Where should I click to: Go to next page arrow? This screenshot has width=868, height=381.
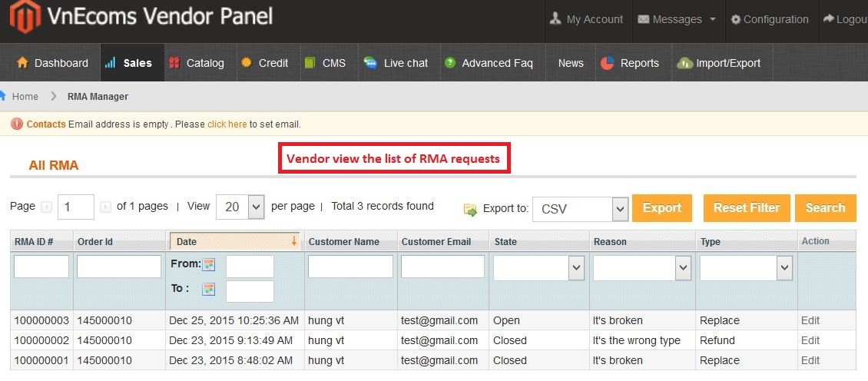click(105, 207)
